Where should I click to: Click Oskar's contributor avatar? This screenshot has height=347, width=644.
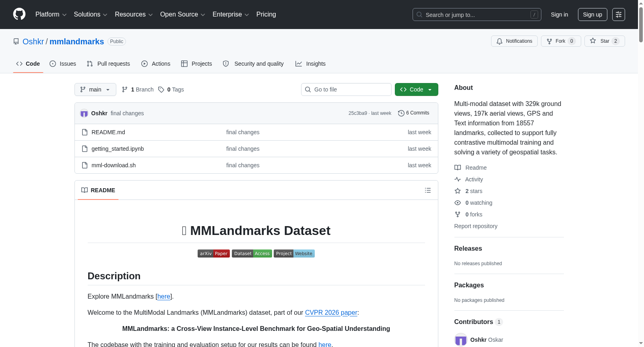[x=461, y=340]
